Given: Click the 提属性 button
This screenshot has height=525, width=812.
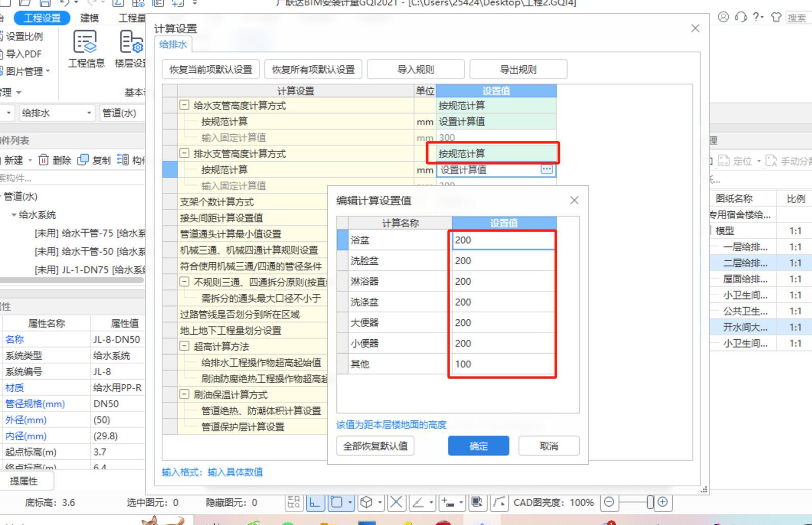Looking at the screenshot, I should [x=24, y=481].
